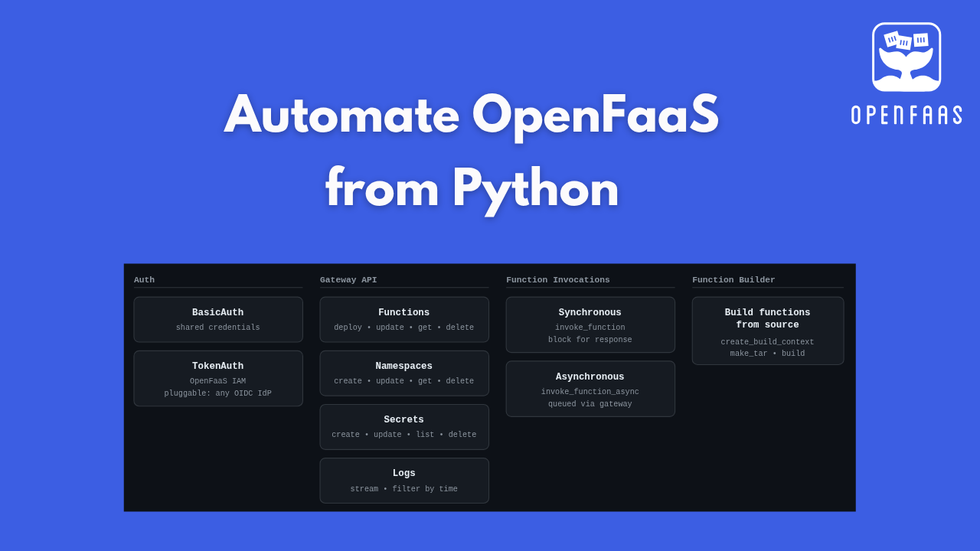Select the BasicAuth card

218,319
